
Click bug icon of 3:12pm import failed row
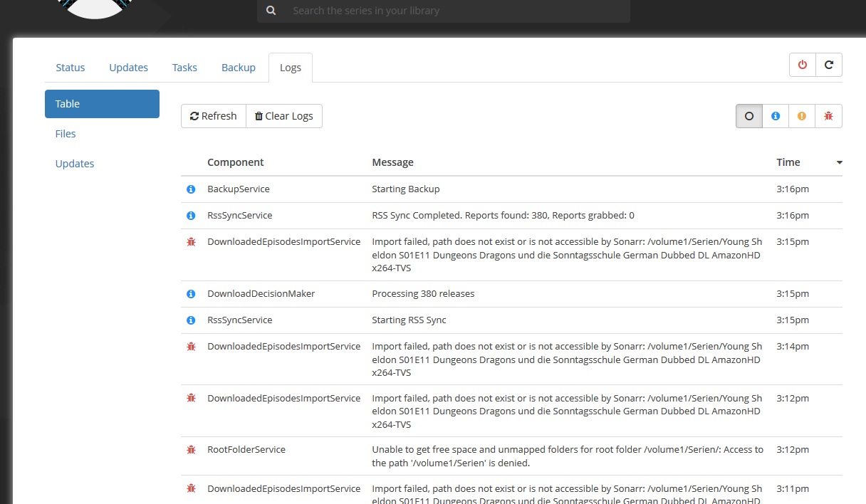[191, 399]
